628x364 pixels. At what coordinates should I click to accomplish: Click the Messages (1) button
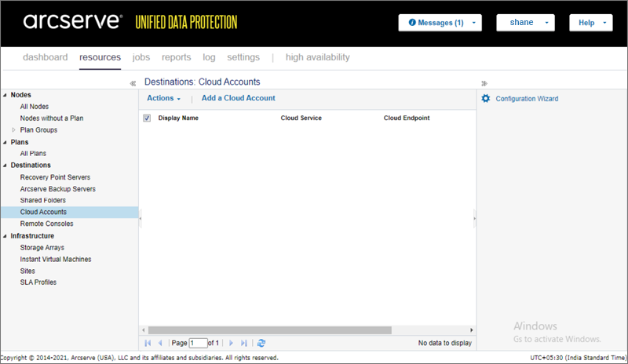click(440, 23)
